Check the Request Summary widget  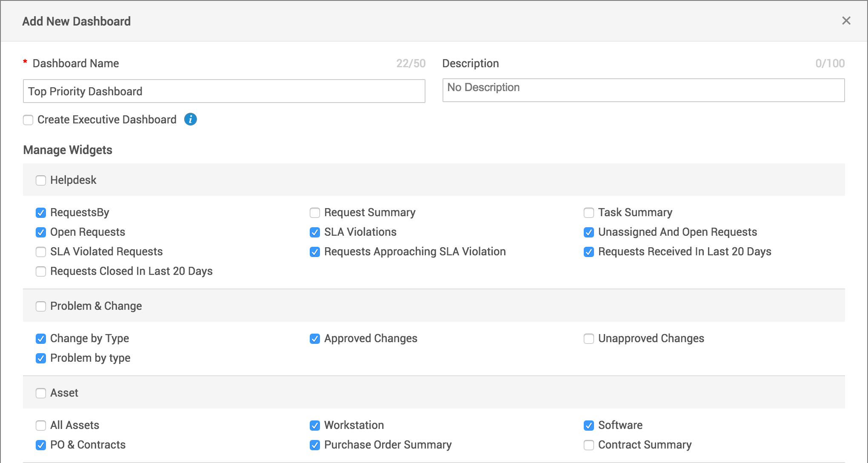coord(315,213)
